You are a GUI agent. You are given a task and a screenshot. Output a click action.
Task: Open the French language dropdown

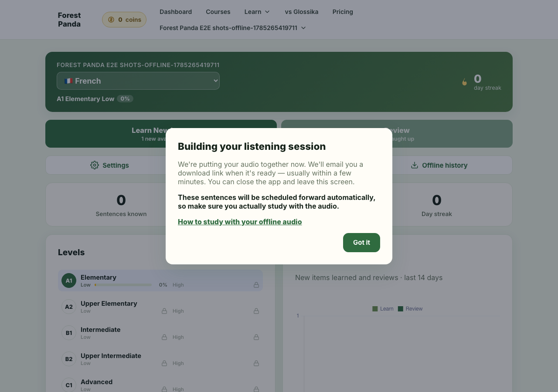(138, 81)
